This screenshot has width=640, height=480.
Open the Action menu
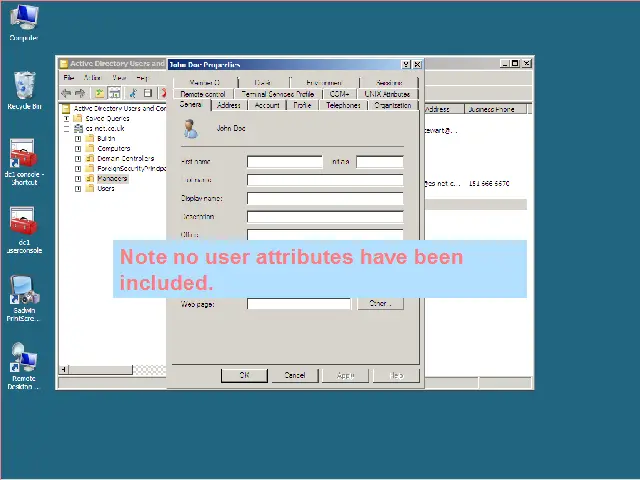point(92,78)
